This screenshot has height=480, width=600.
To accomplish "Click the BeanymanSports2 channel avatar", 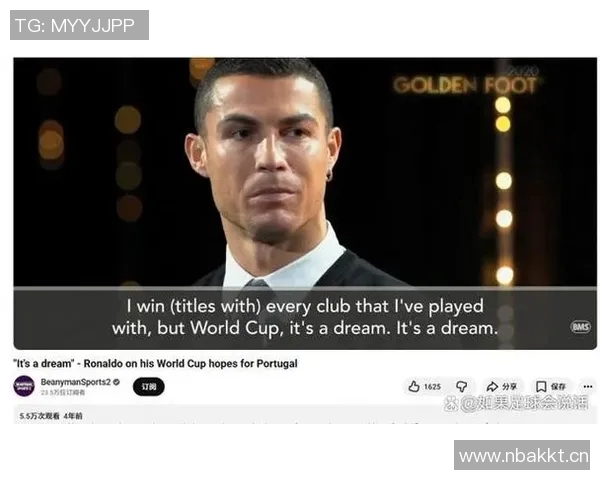I will pos(24,386).
